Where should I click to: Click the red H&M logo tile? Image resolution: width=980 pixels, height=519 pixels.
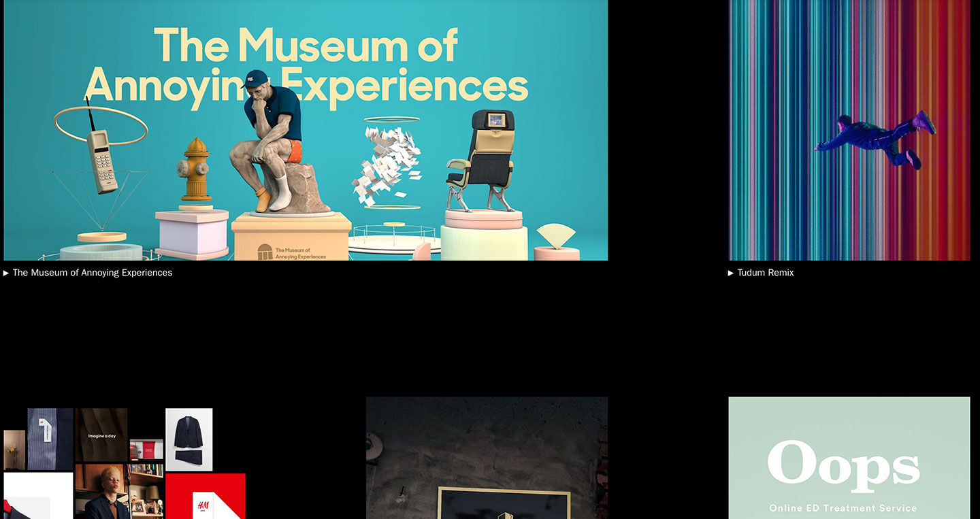click(x=204, y=497)
